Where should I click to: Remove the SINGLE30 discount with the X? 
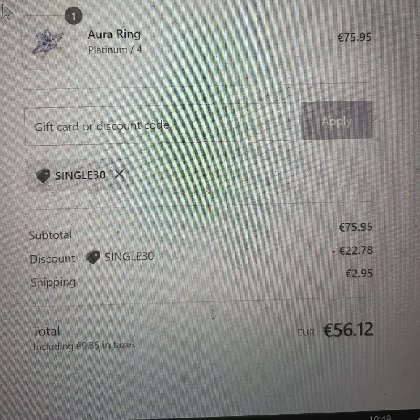click(119, 174)
